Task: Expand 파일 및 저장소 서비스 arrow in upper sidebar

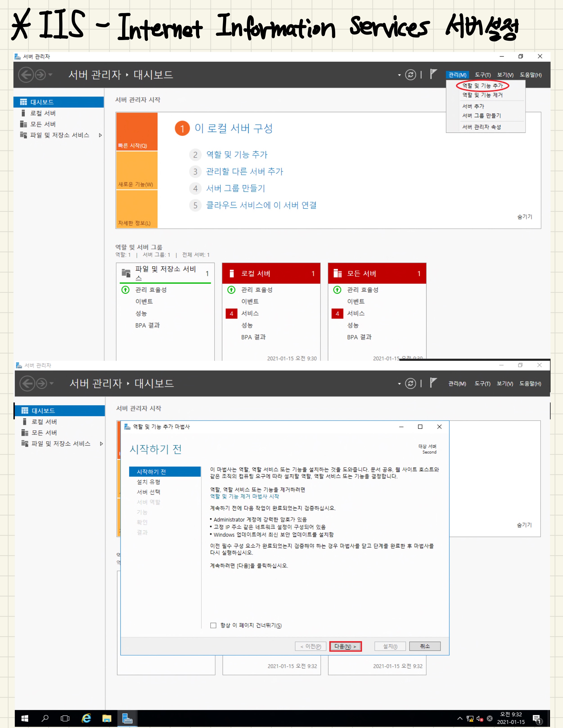Action: [x=100, y=135]
